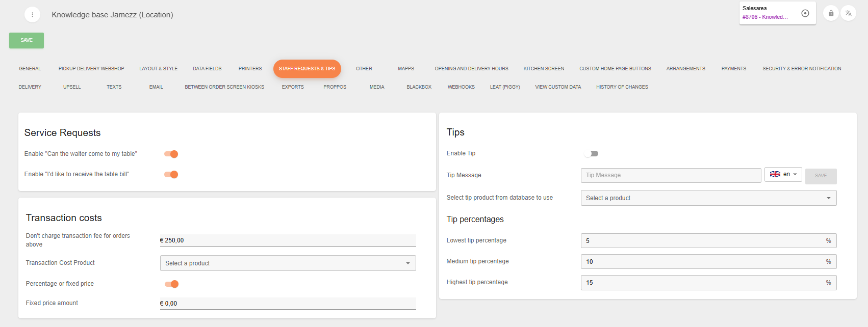Open the Transaction Cost Product dropdown
The image size is (868, 327).
coord(288,263)
